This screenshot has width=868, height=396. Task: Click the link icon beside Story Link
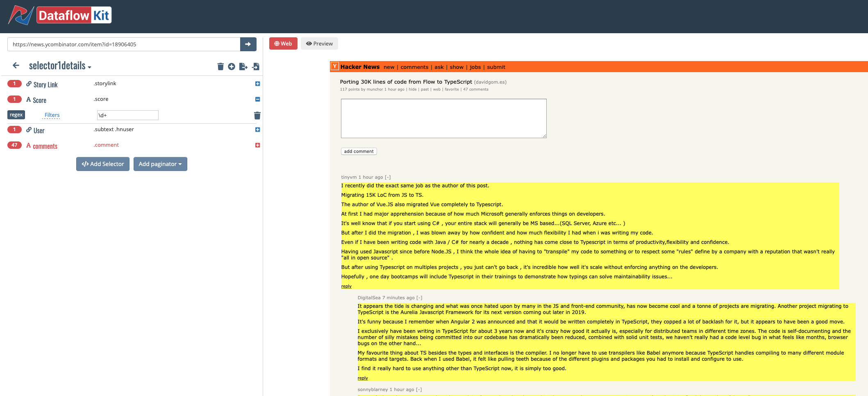(29, 84)
